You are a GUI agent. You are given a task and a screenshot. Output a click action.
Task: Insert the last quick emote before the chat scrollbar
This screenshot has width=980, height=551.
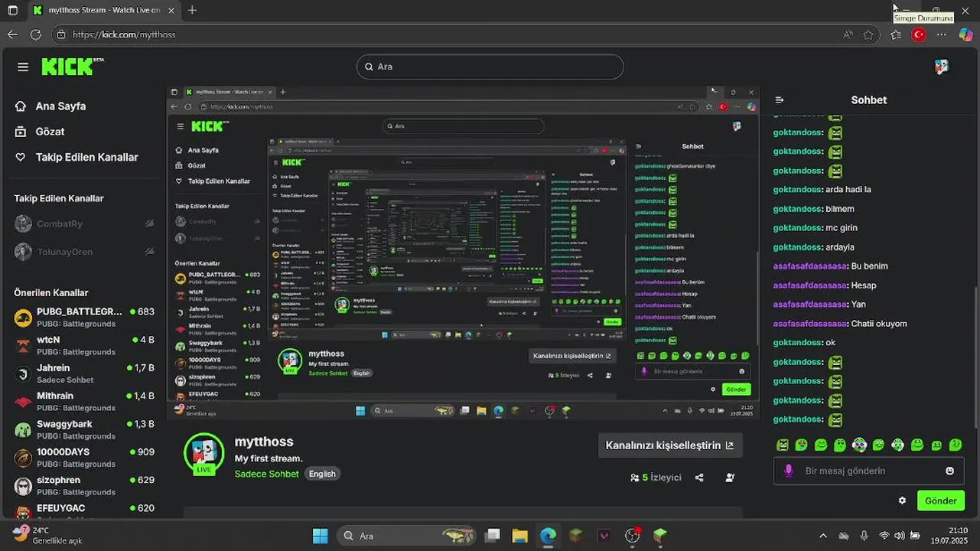(956, 445)
